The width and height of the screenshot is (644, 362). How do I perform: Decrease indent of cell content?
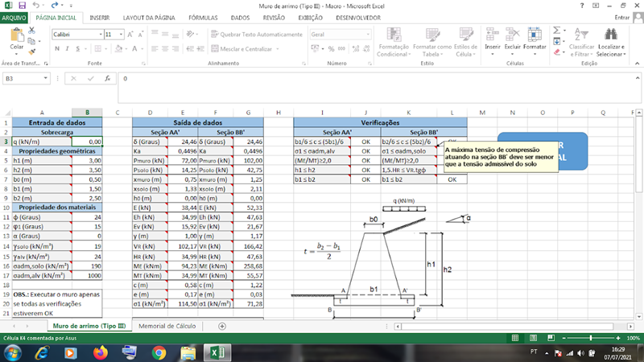[190, 49]
